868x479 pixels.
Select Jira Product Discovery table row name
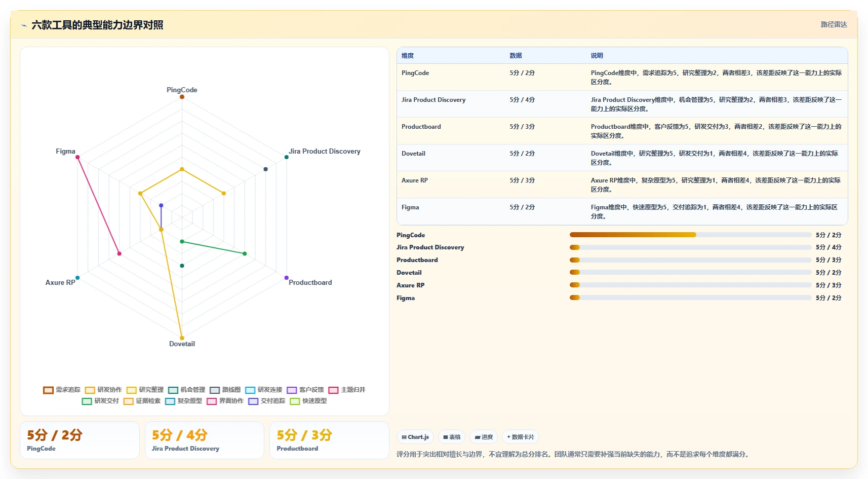coord(433,100)
